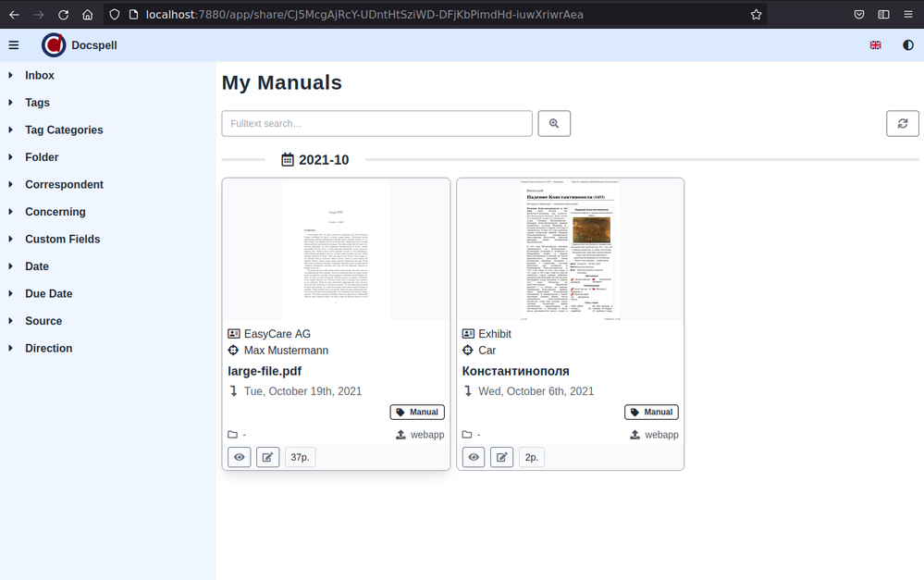Click the Docspell logo icon
Image resolution: width=924 pixels, height=580 pixels.
click(x=54, y=45)
